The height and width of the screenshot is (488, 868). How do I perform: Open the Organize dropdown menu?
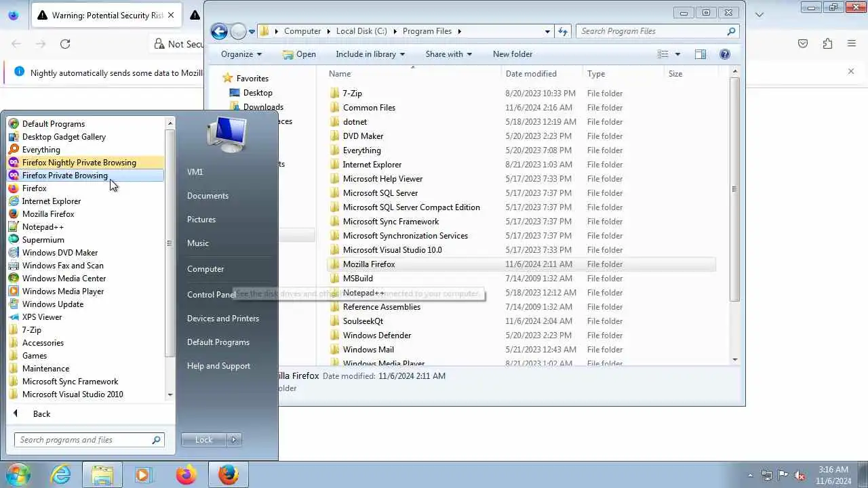241,54
